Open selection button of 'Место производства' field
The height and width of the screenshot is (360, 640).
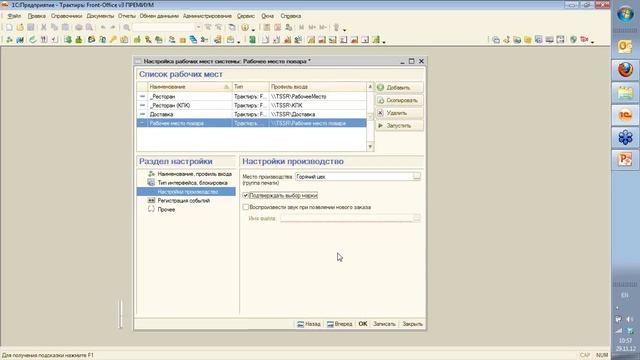tap(416, 176)
